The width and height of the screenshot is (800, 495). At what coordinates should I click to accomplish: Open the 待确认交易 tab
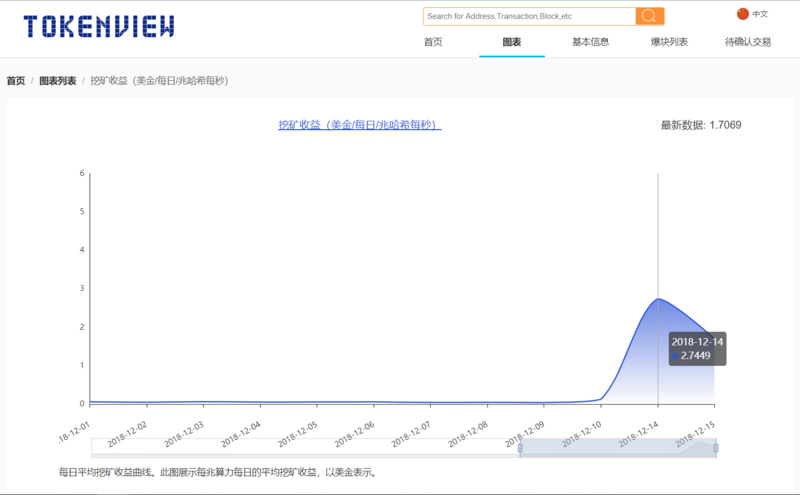[x=748, y=42]
